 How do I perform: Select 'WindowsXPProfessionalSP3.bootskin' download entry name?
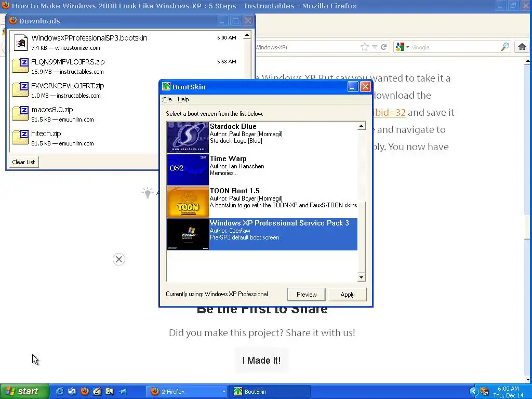pyautogui.click(x=89, y=38)
